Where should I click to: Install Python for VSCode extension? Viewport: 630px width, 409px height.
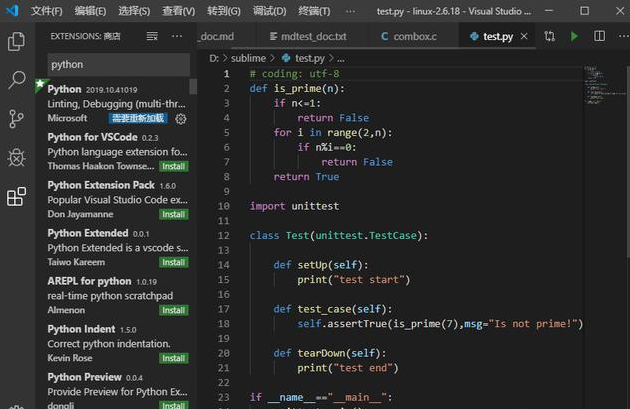tap(174, 166)
